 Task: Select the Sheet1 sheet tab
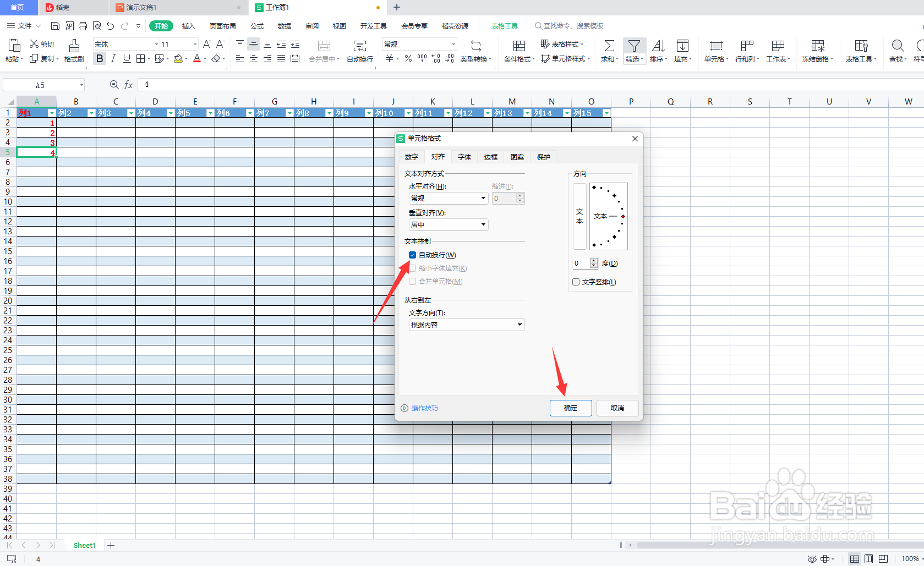point(85,546)
